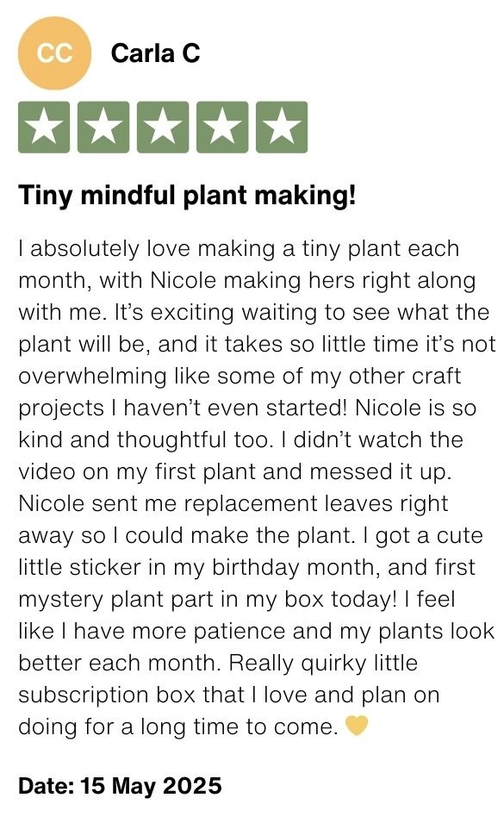Image resolution: width=504 pixels, height=829 pixels.
Task: Click the third green rating star
Action: [x=163, y=128]
